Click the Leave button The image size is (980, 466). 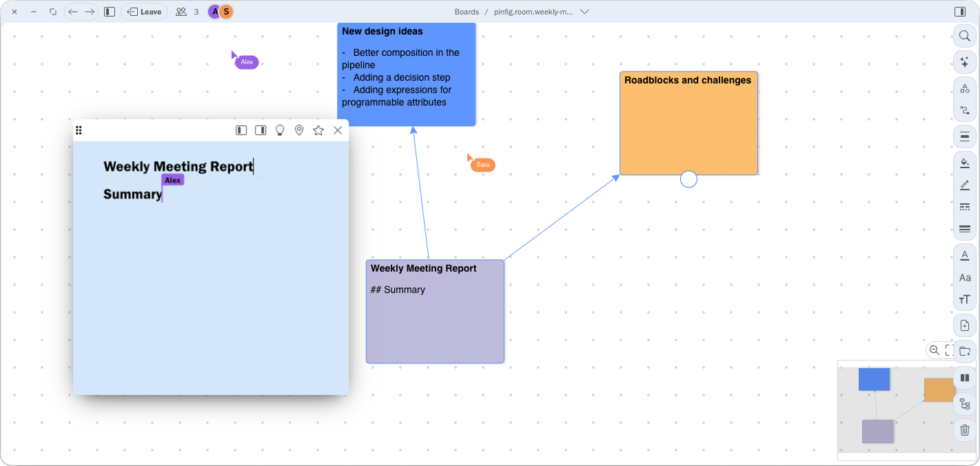tap(144, 12)
